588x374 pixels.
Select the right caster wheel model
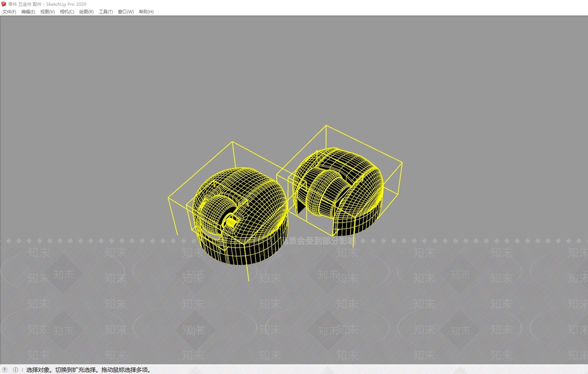[338, 191]
